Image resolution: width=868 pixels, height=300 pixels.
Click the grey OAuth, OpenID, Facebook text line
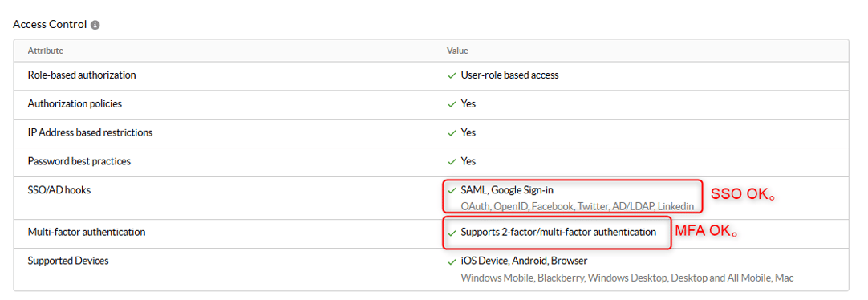[x=578, y=206]
